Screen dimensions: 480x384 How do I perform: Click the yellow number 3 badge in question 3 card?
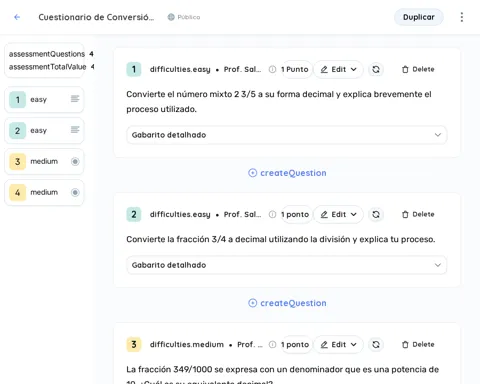point(134,344)
